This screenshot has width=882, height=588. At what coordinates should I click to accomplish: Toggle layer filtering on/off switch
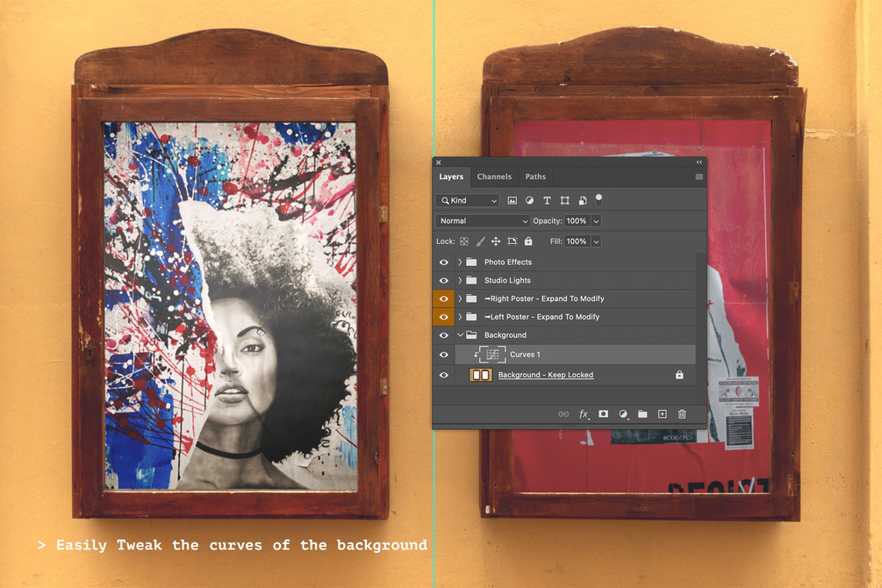pos(599,200)
